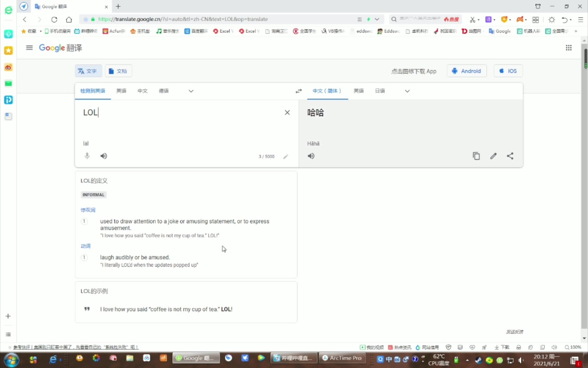Open the scissors screenshot tool
Image resolution: width=588 pixels, height=368 pixels.
click(472, 19)
